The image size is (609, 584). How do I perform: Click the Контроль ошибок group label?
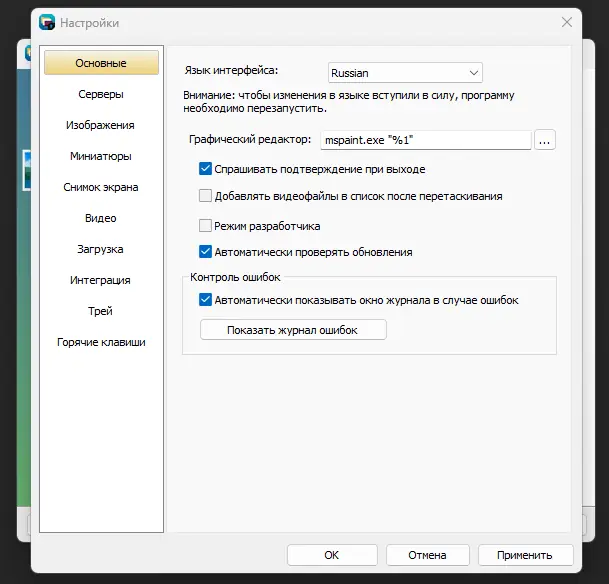point(235,277)
